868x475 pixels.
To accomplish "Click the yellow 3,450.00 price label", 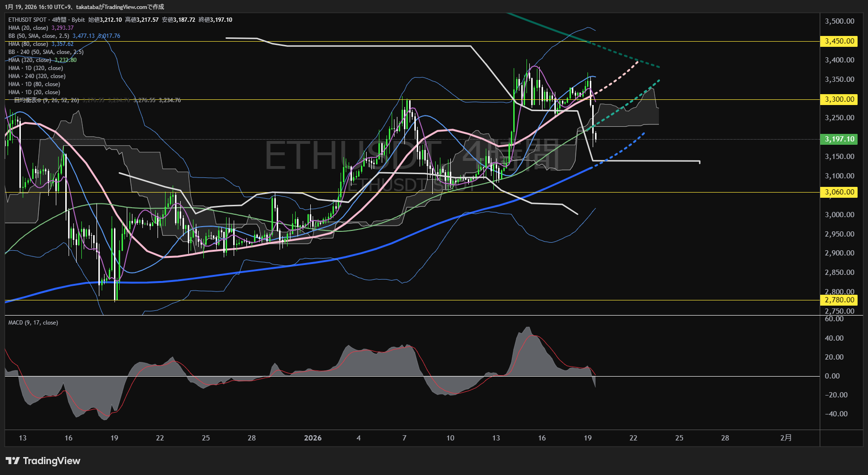I will pyautogui.click(x=840, y=41).
